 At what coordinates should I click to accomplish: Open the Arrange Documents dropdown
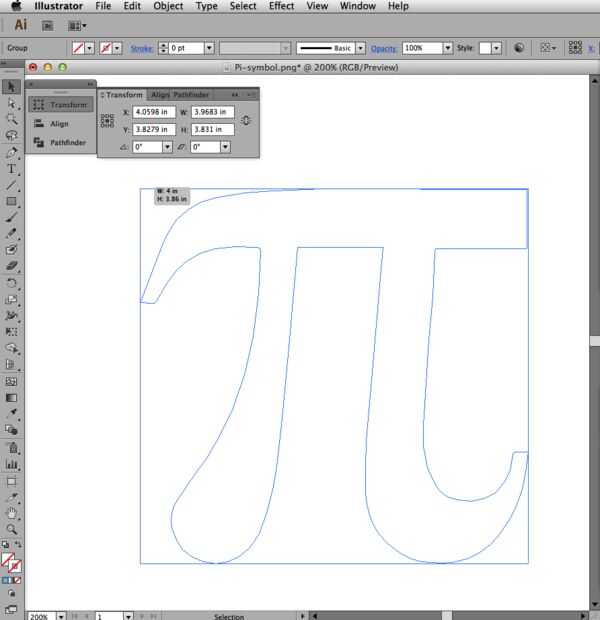pos(77,26)
